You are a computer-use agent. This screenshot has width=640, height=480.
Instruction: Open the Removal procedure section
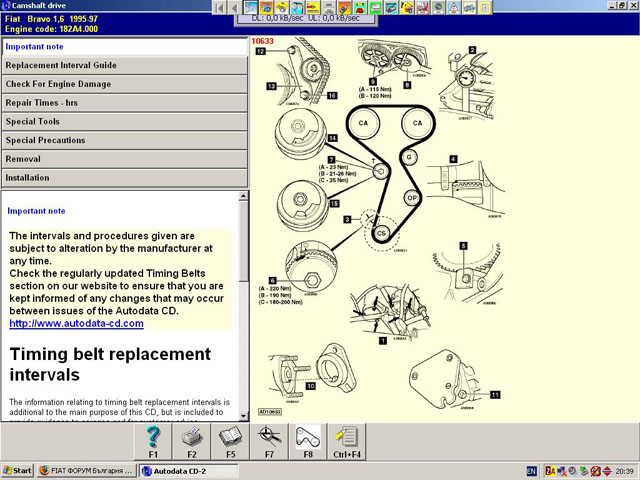[x=124, y=159]
